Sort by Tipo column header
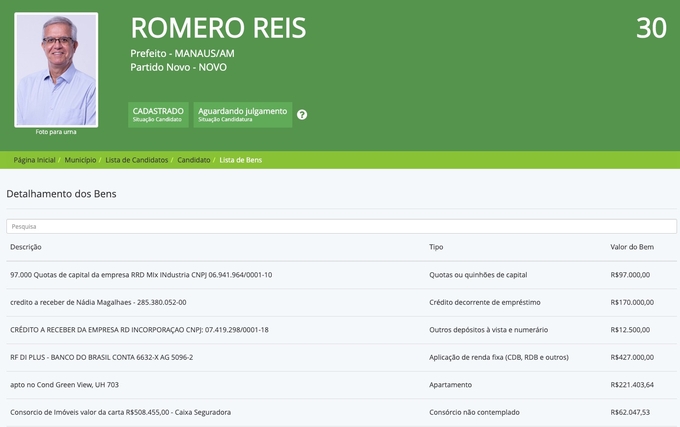Image resolution: width=680 pixels, height=427 pixels. point(436,247)
